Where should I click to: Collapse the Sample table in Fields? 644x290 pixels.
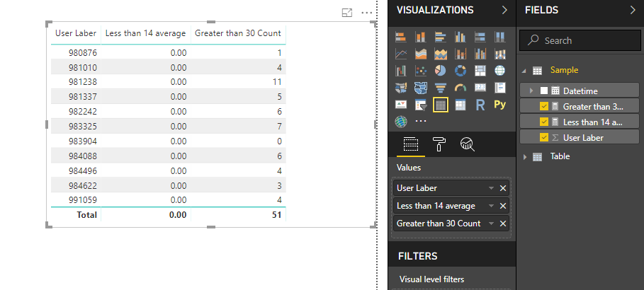click(524, 71)
